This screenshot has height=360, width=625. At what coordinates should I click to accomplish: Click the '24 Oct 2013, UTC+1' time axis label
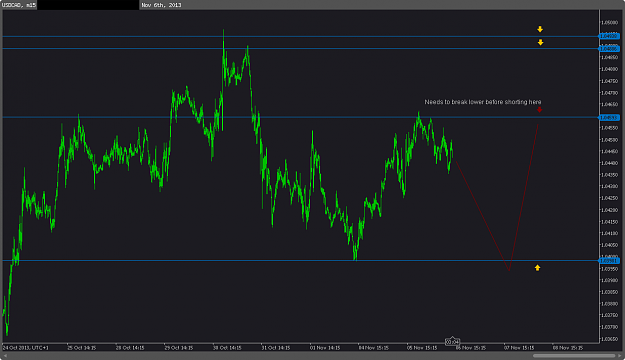(26, 348)
